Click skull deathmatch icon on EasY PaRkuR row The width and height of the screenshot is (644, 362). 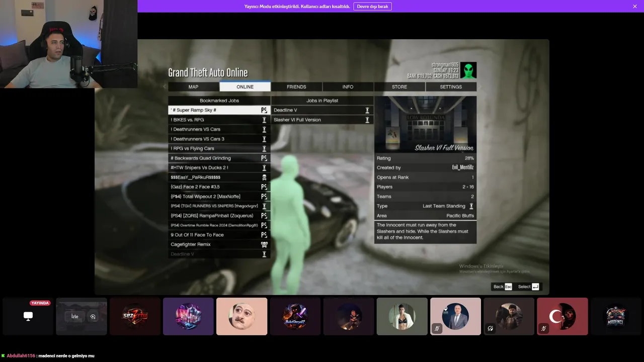[264, 177]
